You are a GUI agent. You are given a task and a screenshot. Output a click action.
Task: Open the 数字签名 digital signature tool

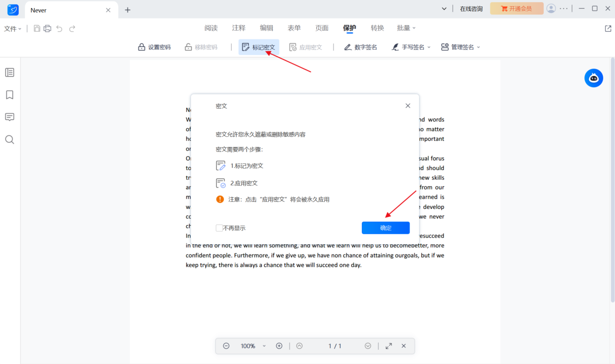[360, 47]
